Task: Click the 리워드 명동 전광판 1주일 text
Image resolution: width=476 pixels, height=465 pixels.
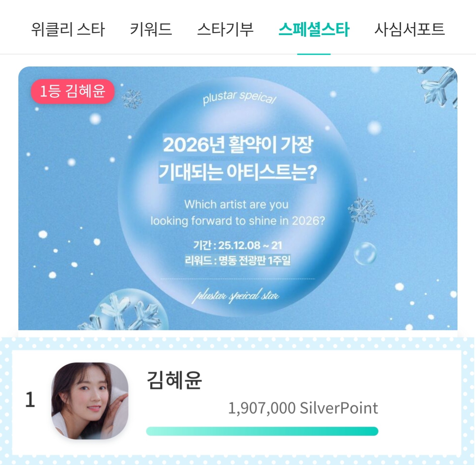Action: (x=238, y=260)
